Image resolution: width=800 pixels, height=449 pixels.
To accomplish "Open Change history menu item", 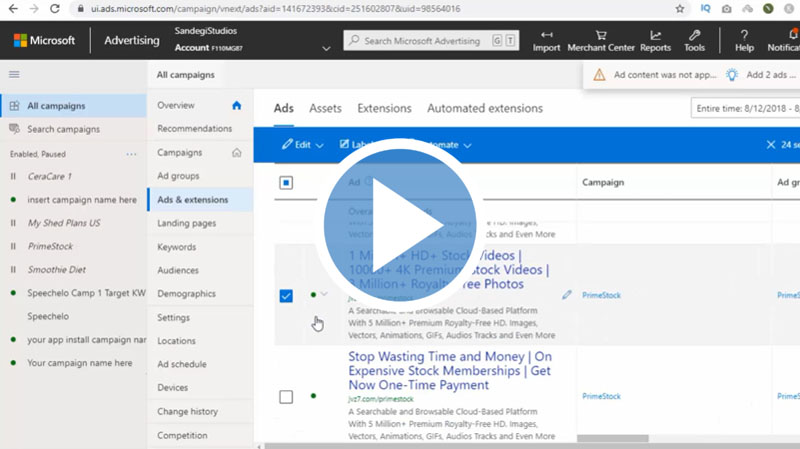I will point(187,411).
